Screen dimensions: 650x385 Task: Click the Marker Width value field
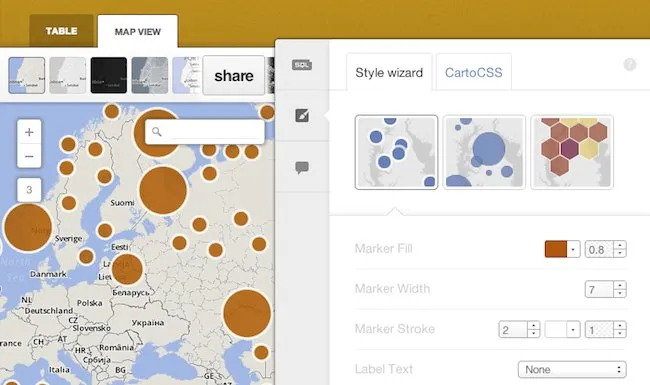599,289
